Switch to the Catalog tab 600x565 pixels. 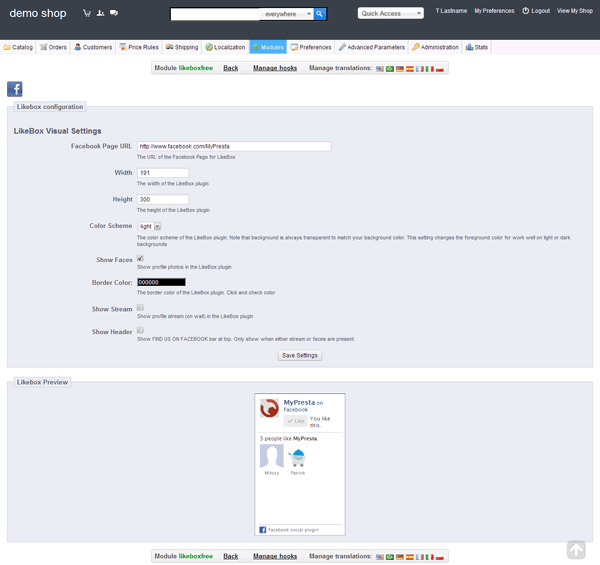point(18,47)
